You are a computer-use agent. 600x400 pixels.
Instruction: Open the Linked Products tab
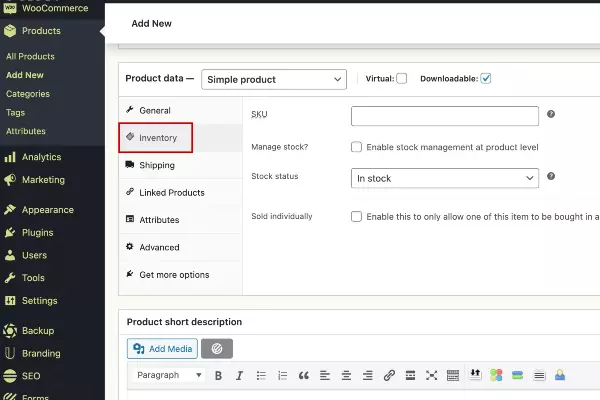click(x=171, y=192)
